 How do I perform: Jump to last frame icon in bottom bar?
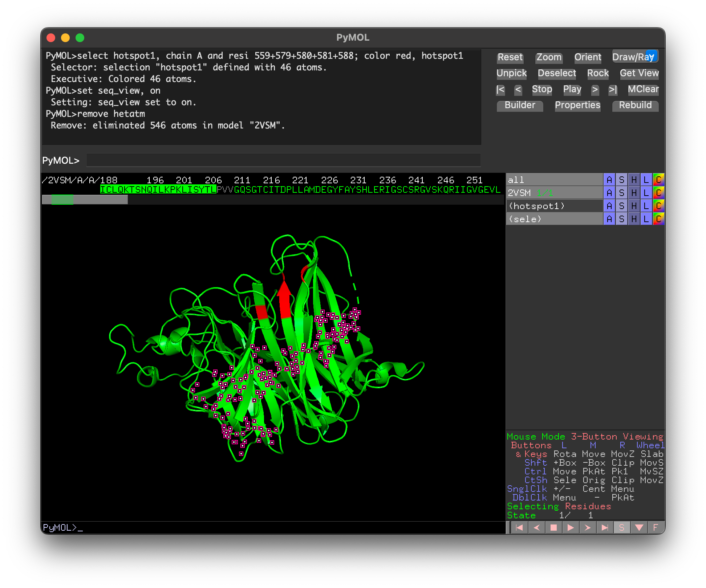(604, 527)
